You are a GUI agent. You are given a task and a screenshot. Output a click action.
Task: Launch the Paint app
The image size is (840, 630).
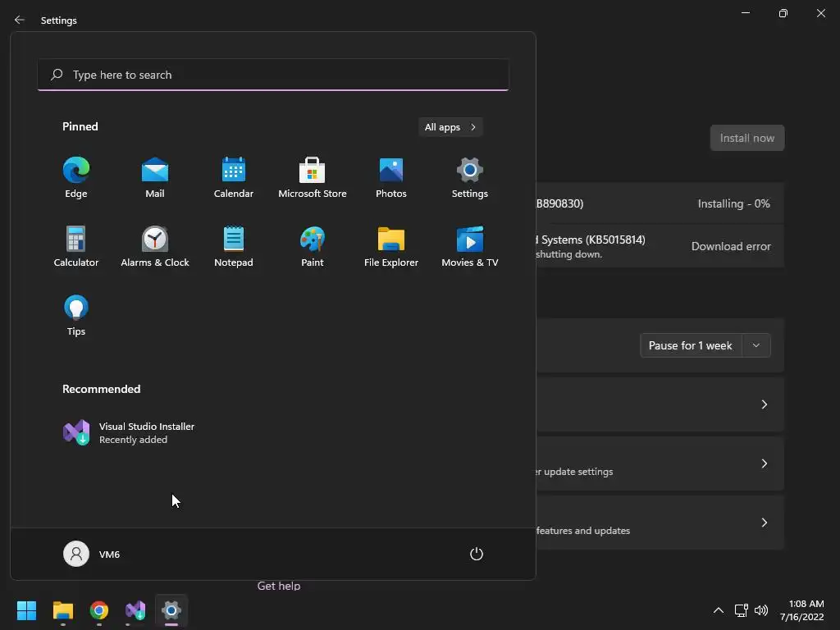[313, 246]
